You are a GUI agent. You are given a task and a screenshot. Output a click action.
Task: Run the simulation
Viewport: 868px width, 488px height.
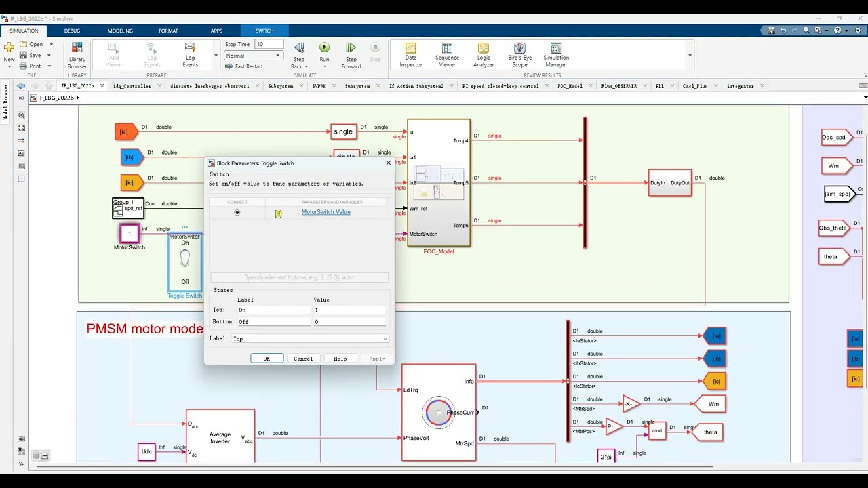point(325,47)
